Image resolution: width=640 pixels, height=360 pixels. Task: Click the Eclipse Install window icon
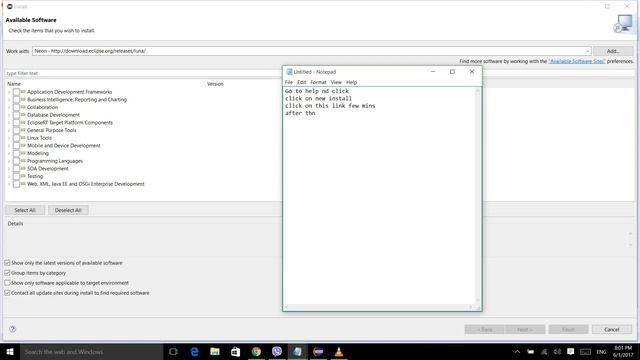(x=10, y=7)
